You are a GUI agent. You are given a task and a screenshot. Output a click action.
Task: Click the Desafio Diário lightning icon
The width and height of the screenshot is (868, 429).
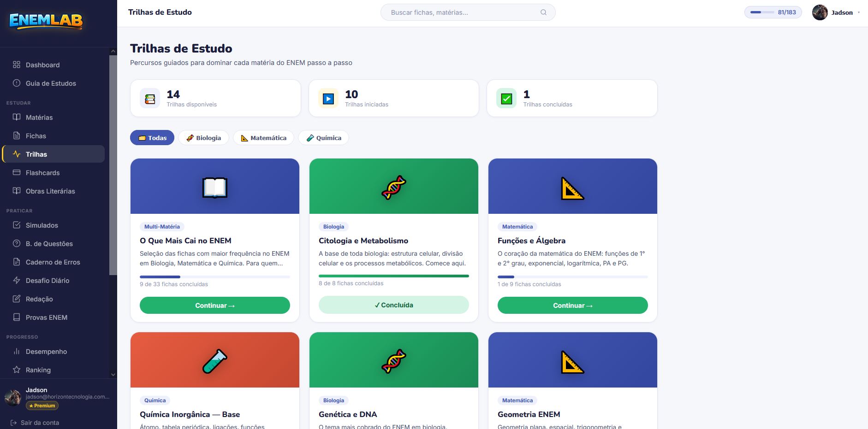coord(17,280)
